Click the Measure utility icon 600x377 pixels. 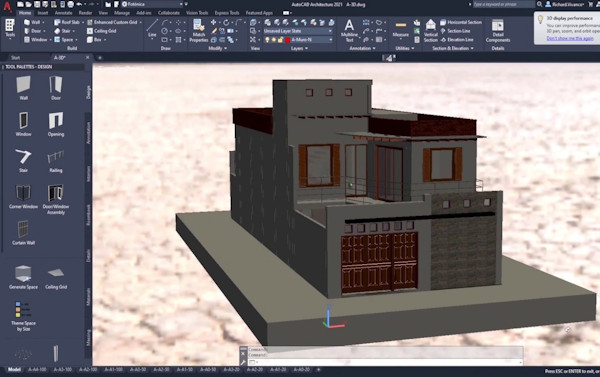(x=401, y=29)
